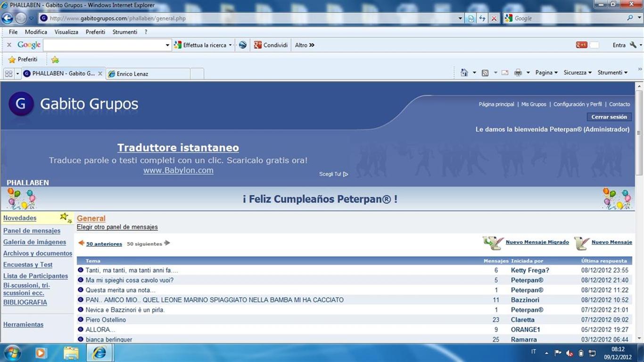Open the Windows Start menu
The width and height of the screenshot is (644, 362).
[12, 353]
